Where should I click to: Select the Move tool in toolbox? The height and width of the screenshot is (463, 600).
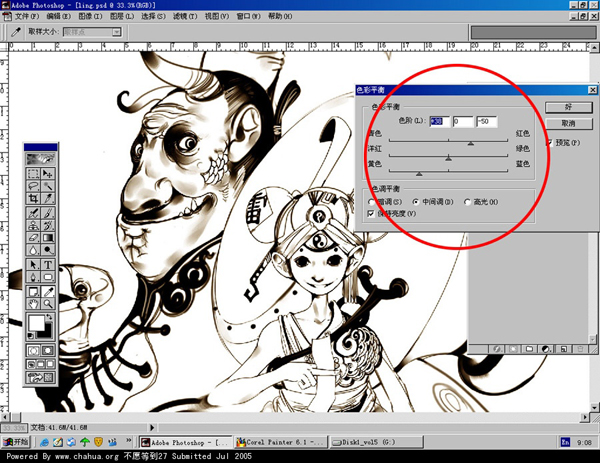coord(48,173)
